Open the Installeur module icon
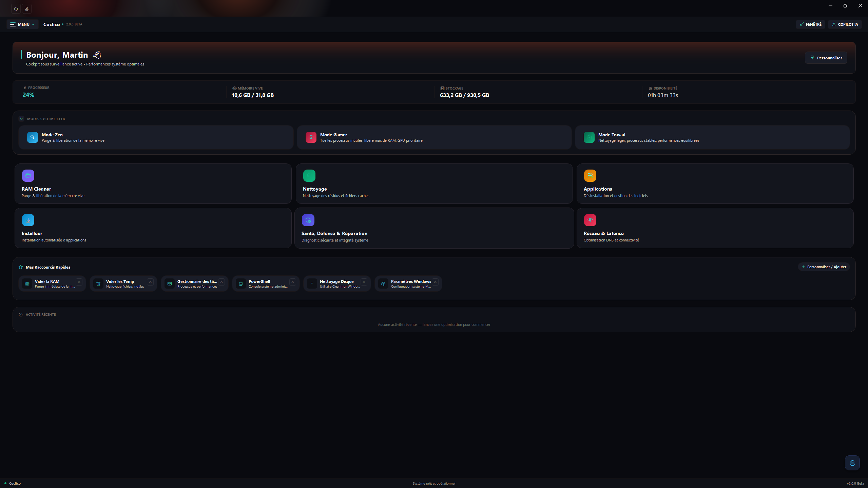This screenshot has height=488, width=868. click(x=28, y=220)
